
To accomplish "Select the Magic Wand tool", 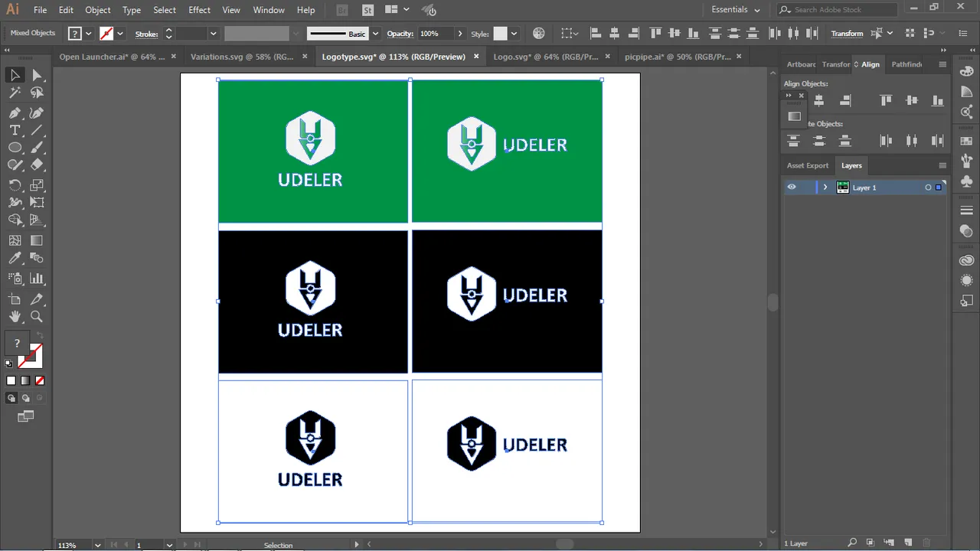I will (15, 93).
